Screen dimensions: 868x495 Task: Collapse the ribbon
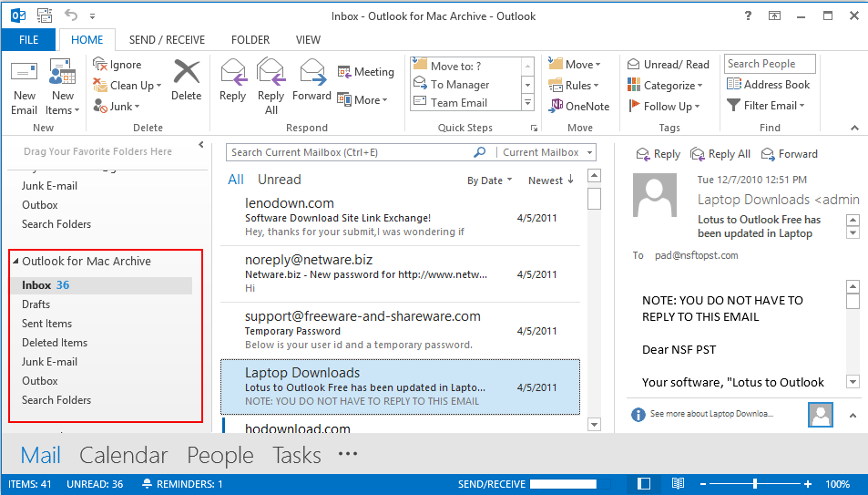(x=854, y=128)
